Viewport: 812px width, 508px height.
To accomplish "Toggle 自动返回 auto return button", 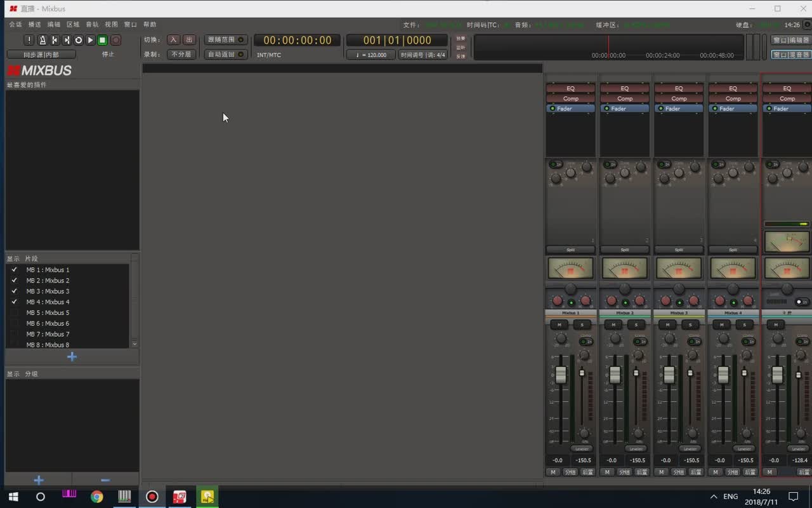I will click(226, 55).
